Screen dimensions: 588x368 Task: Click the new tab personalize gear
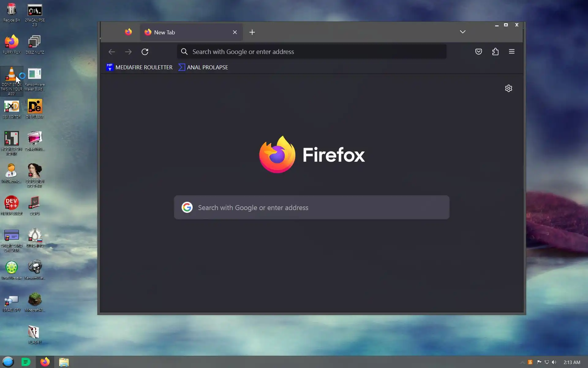[x=508, y=89]
